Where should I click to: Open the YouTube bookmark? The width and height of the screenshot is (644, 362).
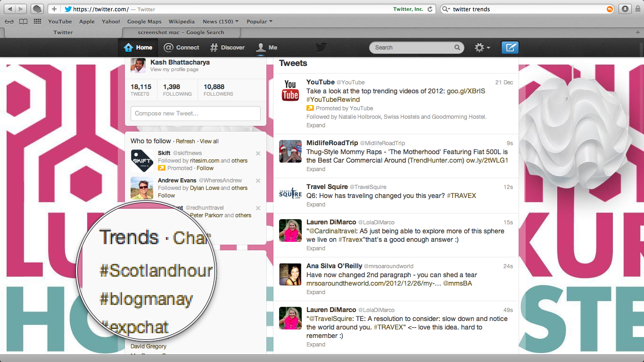(60, 22)
